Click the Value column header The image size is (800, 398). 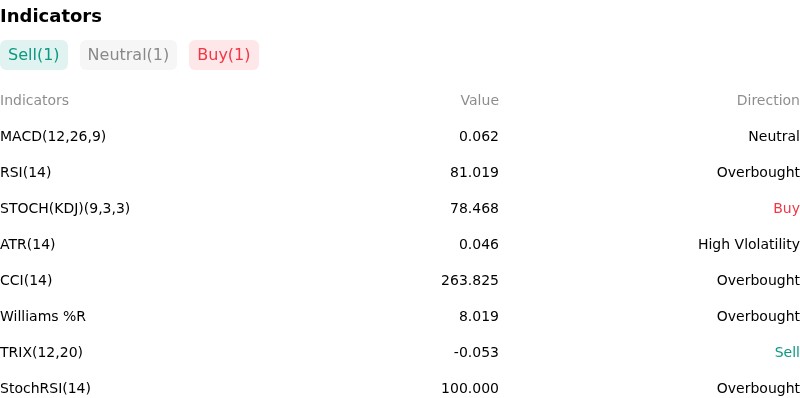(x=480, y=101)
